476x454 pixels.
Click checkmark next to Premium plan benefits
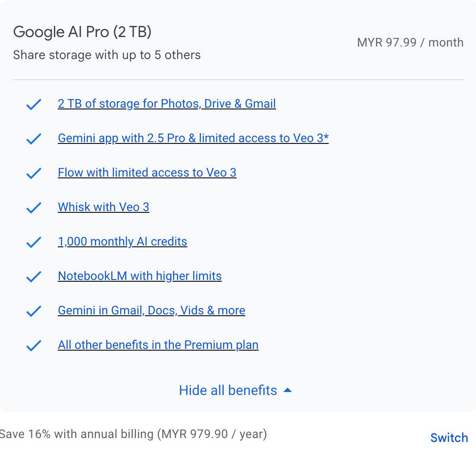click(x=34, y=345)
